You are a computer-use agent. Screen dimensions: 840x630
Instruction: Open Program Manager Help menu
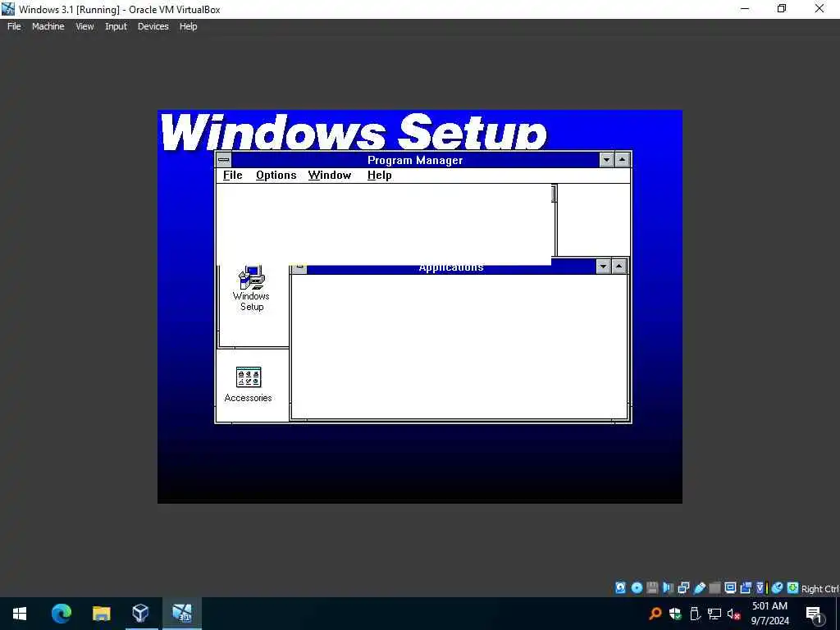pyautogui.click(x=379, y=176)
